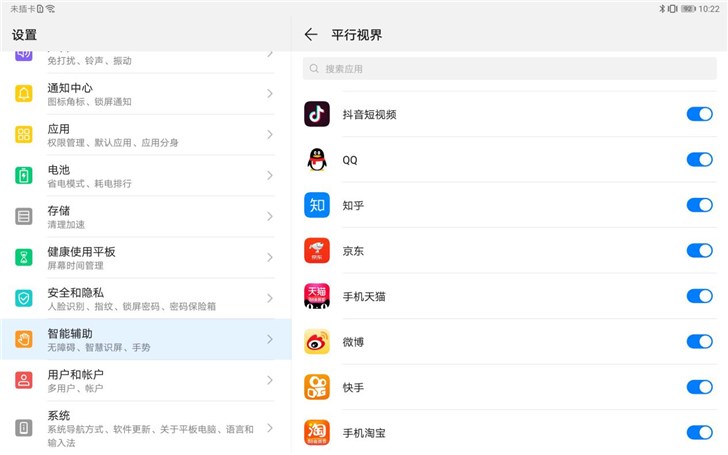This screenshot has width=728, height=455.
Task: Open 用户和帐户 settings entry
Action: [146, 380]
